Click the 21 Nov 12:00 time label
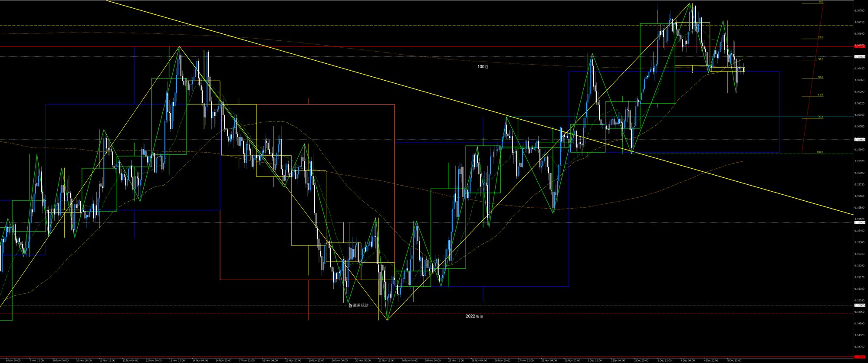868x363 pixels. click(386, 360)
